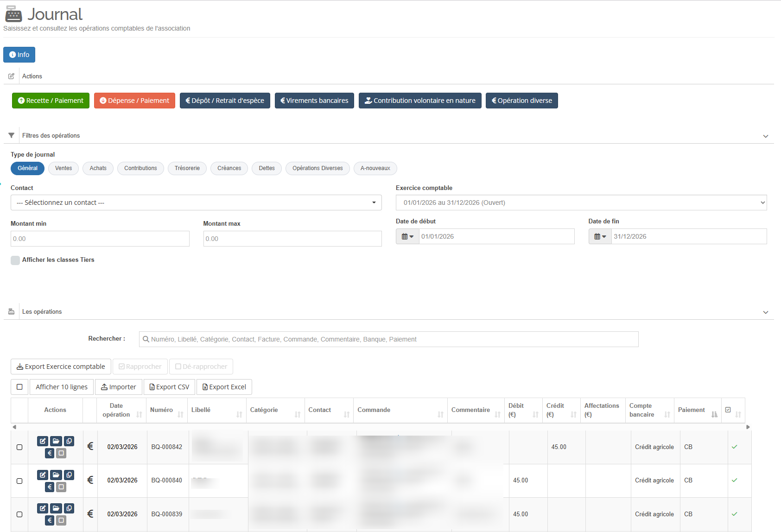Check the select-all box beside Afficher 10 lignes

[x=19, y=387]
